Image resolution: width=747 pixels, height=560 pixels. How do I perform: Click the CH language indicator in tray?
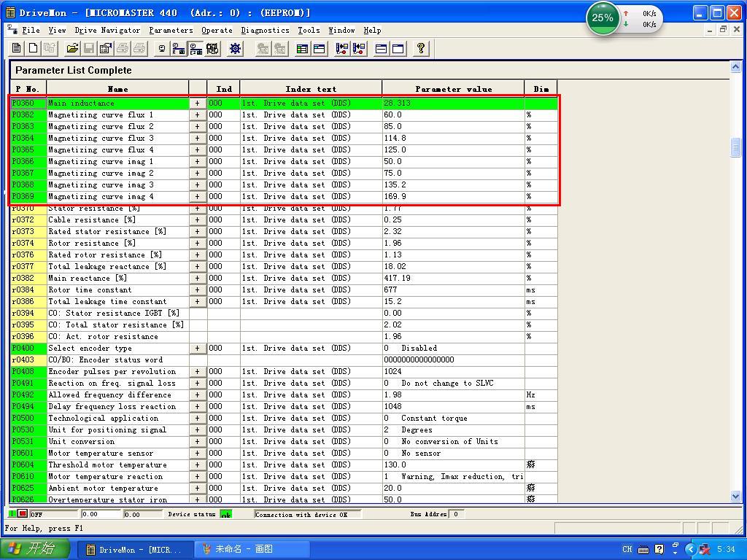(x=627, y=549)
